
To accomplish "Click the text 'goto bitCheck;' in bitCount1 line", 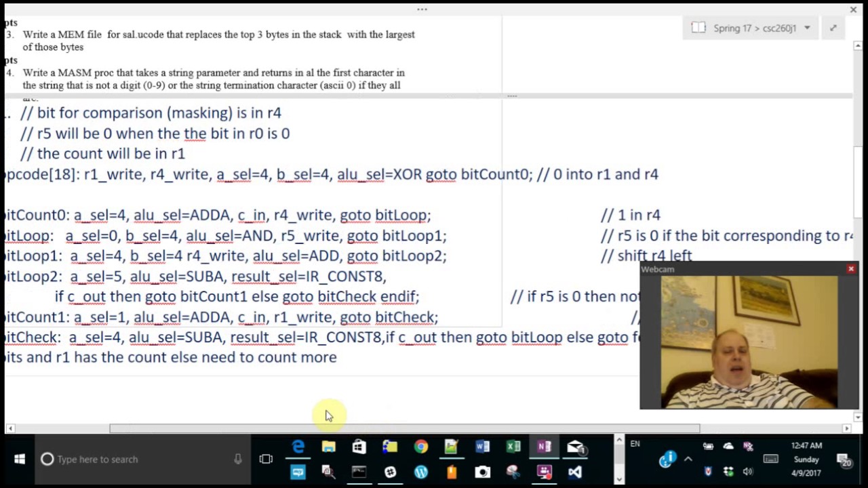I will click(389, 317).
